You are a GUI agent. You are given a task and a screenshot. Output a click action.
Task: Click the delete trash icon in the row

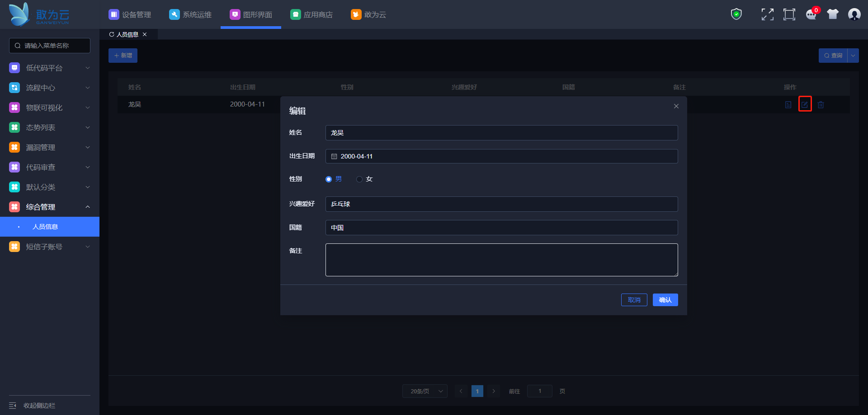point(821,105)
